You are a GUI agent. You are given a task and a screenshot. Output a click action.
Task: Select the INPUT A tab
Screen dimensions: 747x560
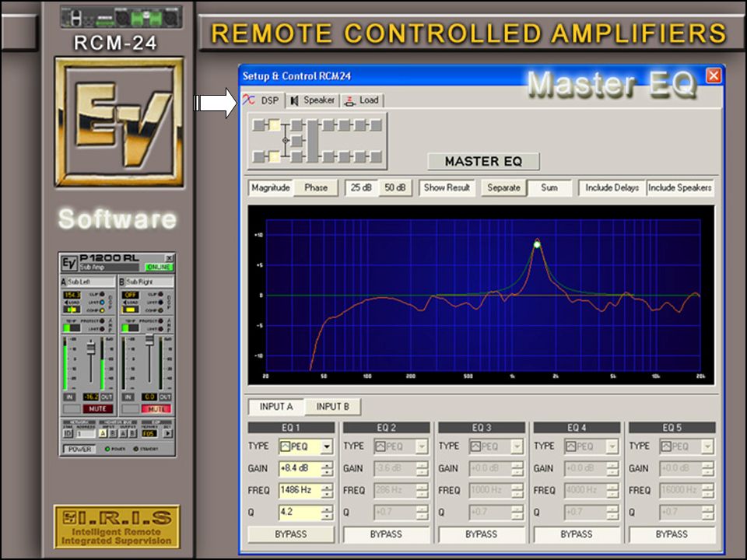(275, 407)
